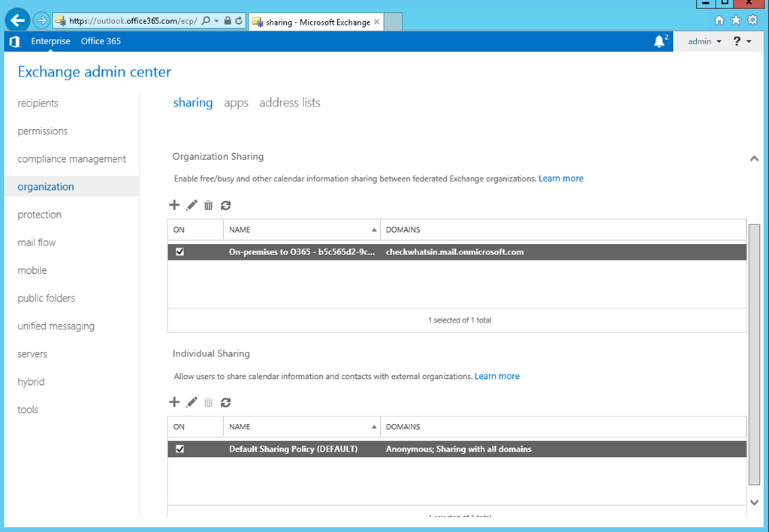Click Individual Sharing DOMAINS column header
769x532 pixels.
pyautogui.click(x=563, y=427)
